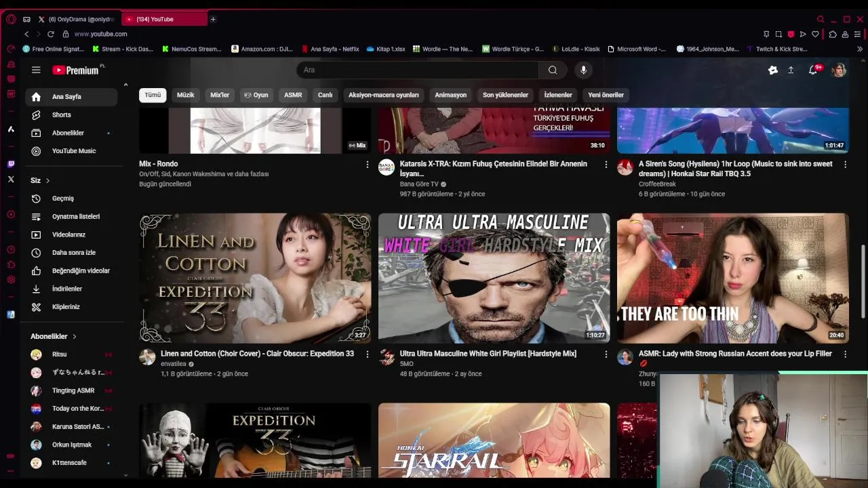
Task: Select the İzlenenler filter chip
Action: point(558,95)
